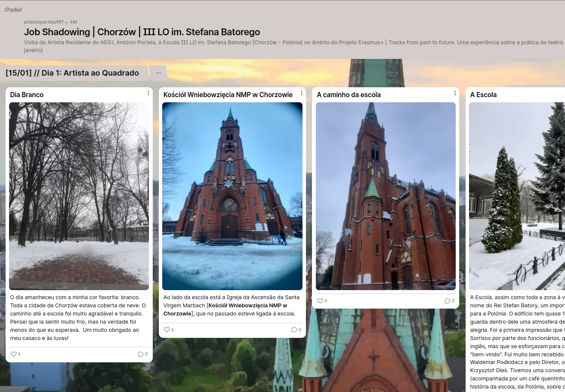Open Kościół Wniebowzięcia post options menu
Image resolution: width=565 pixels, height=392 pixels.
[301, 93]
